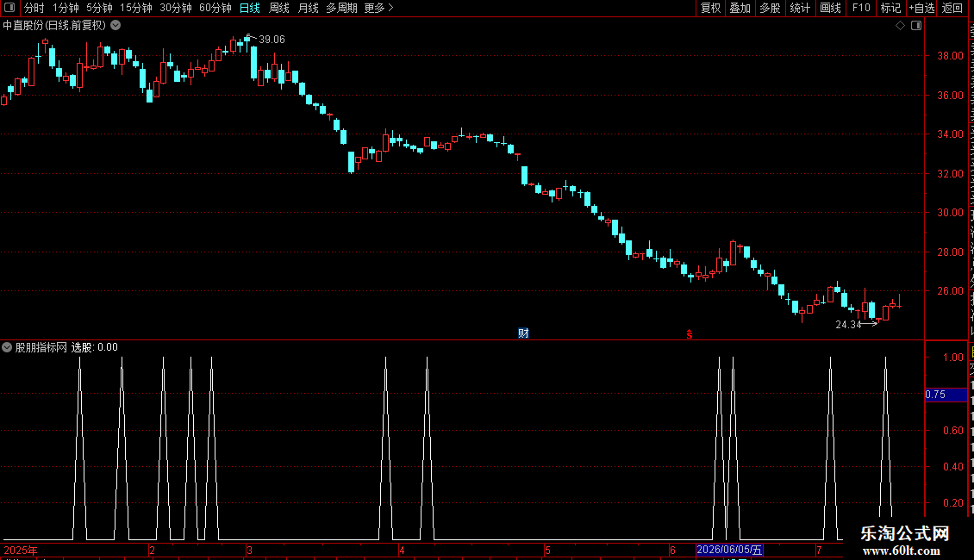974x560 pixels.
Task: Click the 2025年 timeline label
Action: point(21,551)
